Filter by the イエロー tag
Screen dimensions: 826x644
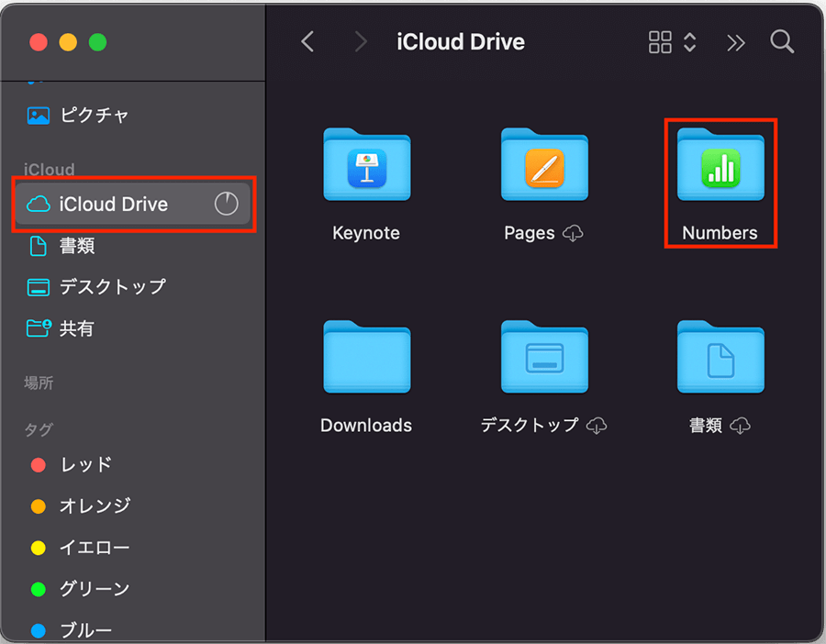pyautogui.click(x=133, y=548)
